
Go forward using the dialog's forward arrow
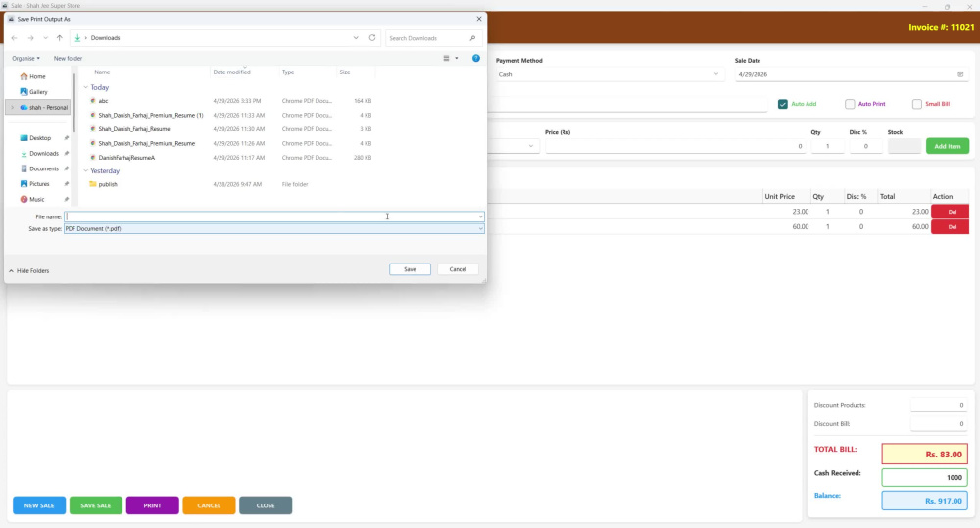[30, 38]
